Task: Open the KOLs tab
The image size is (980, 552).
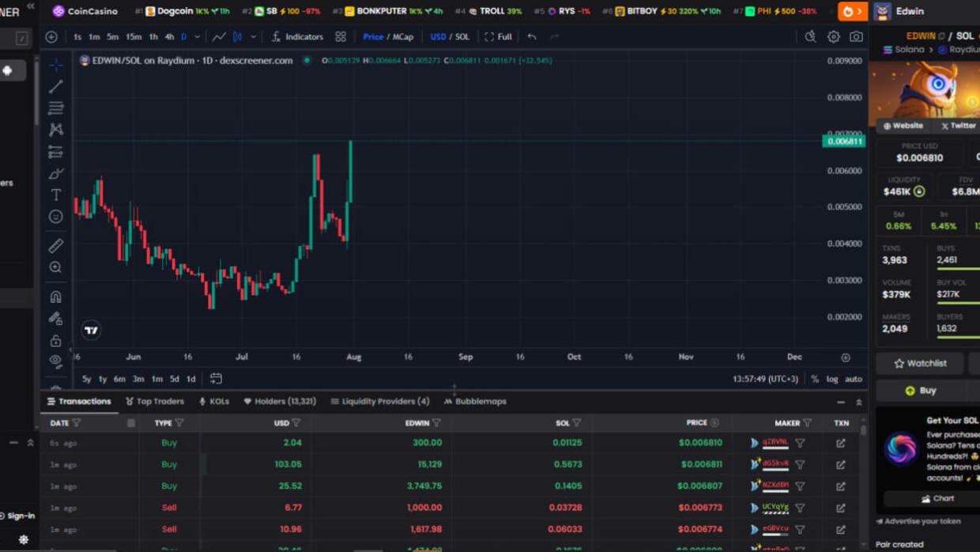Action: 214,402
